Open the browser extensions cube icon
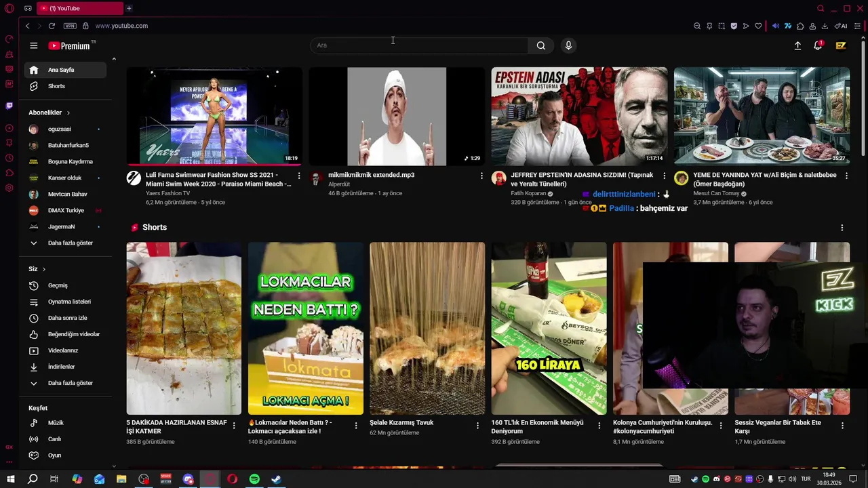Screen dimensions: 868x488 tap(800, 26)
